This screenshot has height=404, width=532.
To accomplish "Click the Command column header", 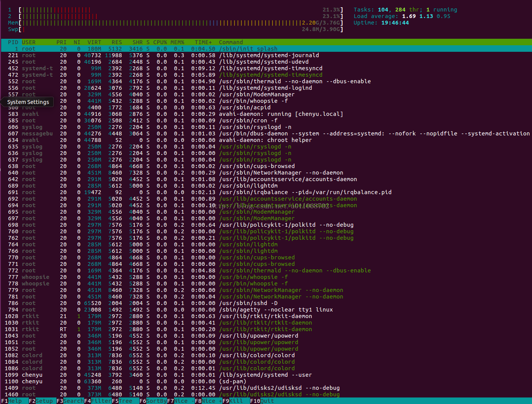I will click(231, 42).
